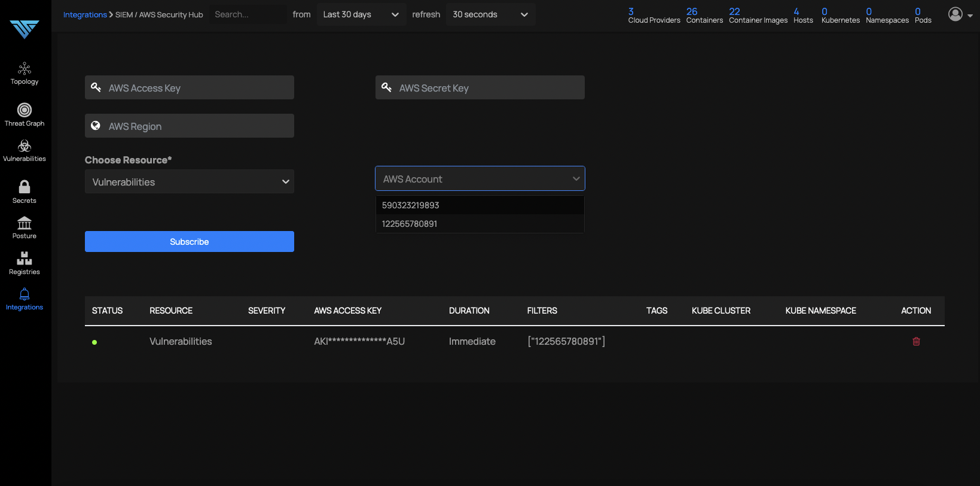Open the user profile avatar menu
This screenshot has width=980, height=486.
(955, 14)
